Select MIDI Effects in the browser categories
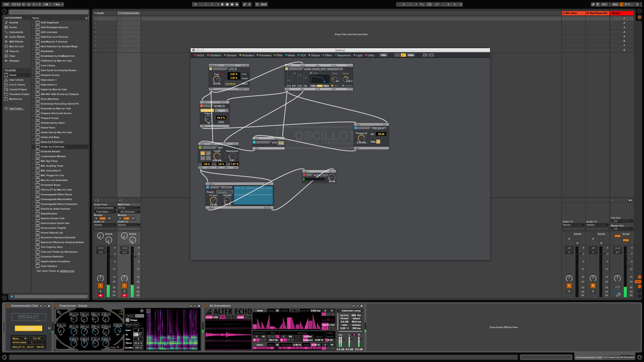 click(16, 41)
